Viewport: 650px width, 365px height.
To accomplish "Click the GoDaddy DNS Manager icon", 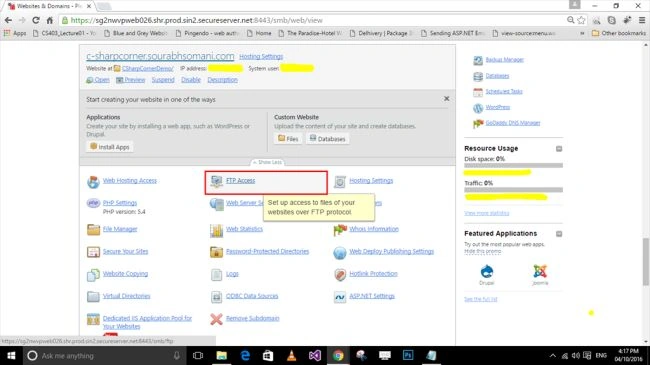I will [478, 124].
